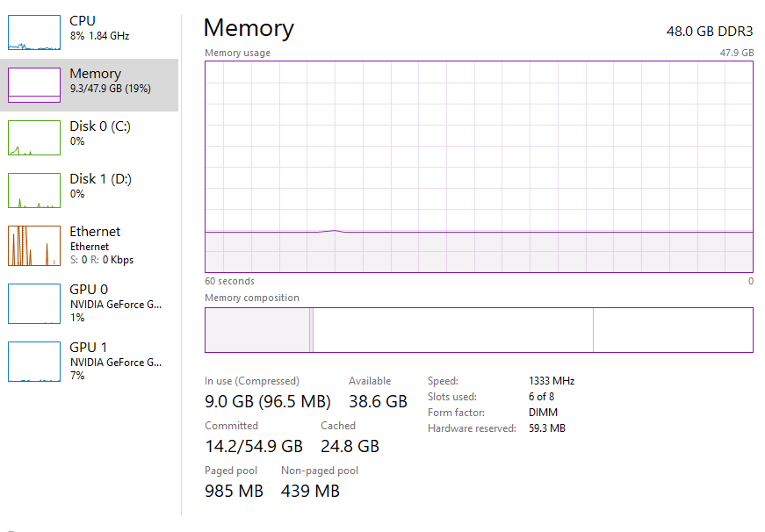The width and height of the screenshot is (765, 532).
Task: Click the Hardware reserved 59.3 MB value
Action: point(546,428)
